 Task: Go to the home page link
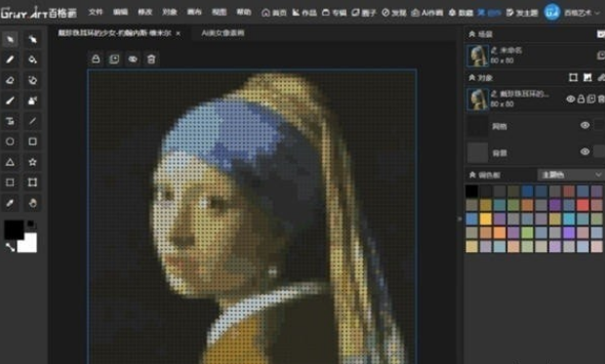pyautogui.click(x=274, y=13)
